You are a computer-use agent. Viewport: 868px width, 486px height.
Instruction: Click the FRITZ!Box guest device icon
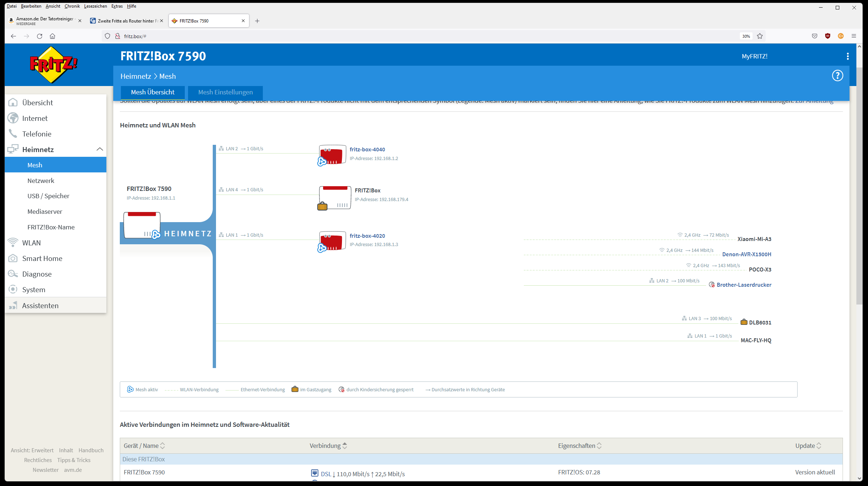click(334, 198)
